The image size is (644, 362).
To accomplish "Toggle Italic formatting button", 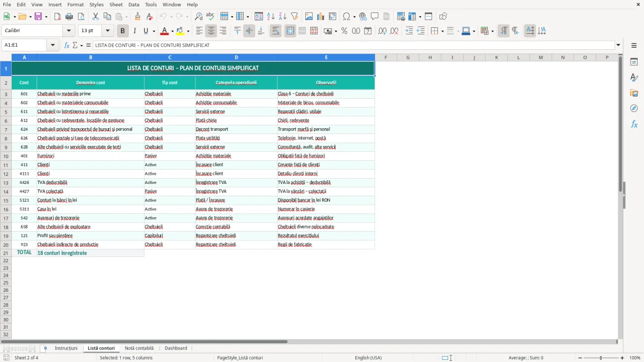I will (x=134, y=31).
